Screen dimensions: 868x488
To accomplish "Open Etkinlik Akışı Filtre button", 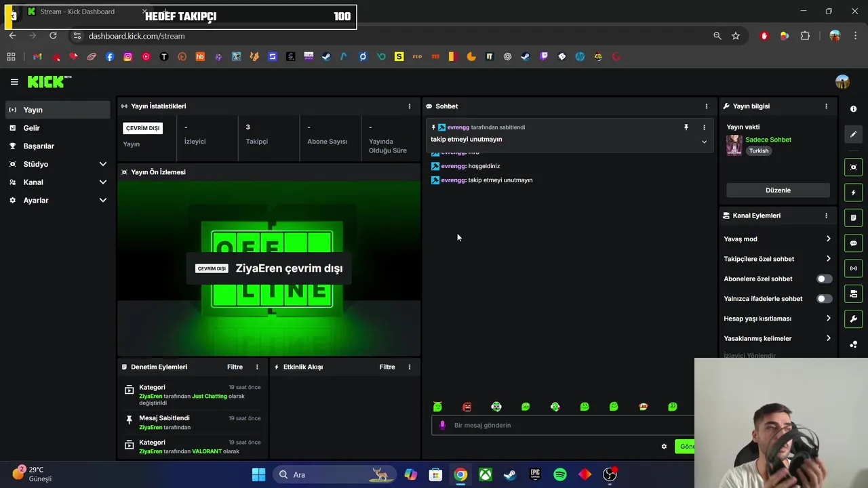I will (387, 367).
